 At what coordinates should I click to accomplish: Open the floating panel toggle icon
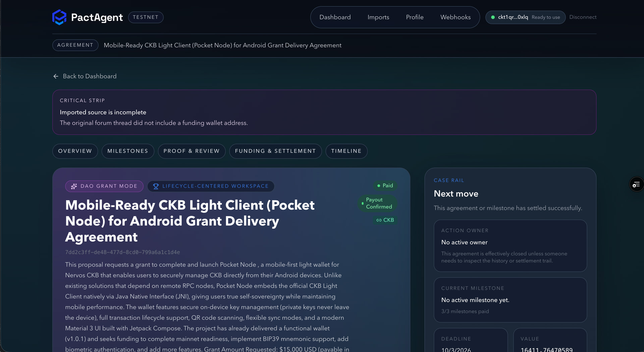coord(636,184)
